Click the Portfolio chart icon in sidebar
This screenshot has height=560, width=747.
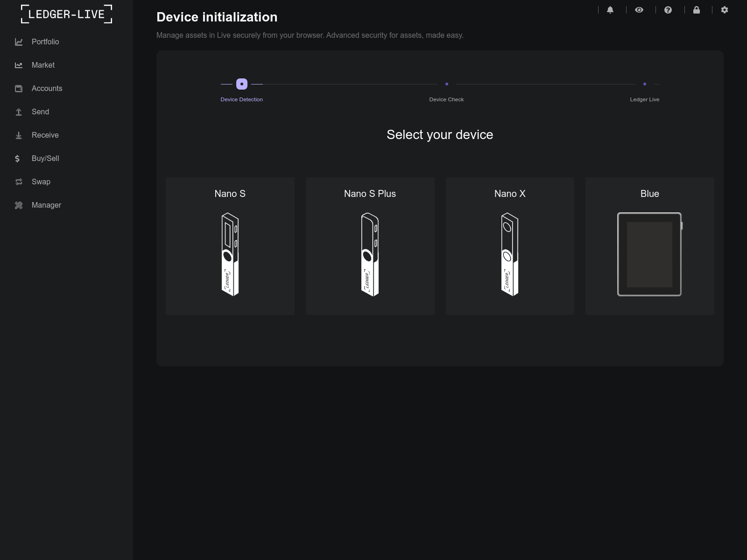click(19, 42)
